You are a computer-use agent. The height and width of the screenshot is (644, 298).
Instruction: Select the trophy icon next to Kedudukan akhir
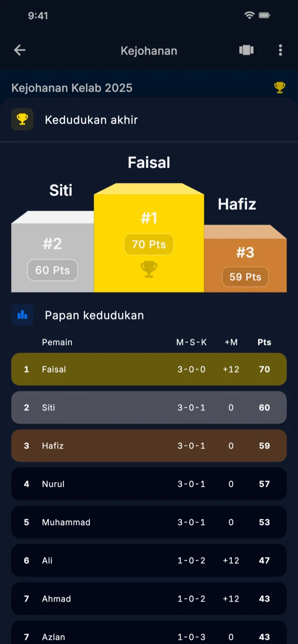tap(22, 120)
